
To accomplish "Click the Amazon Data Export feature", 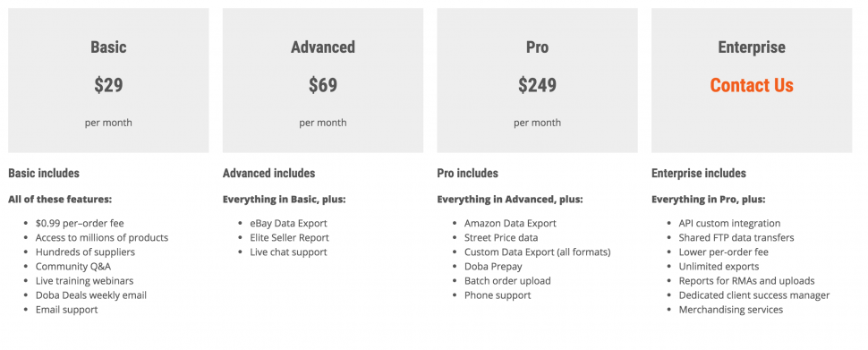I will [510, 223].
